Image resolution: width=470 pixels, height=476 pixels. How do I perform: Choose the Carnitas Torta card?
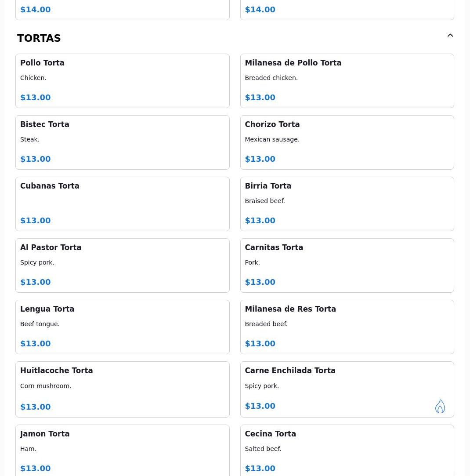click(347, 265)
